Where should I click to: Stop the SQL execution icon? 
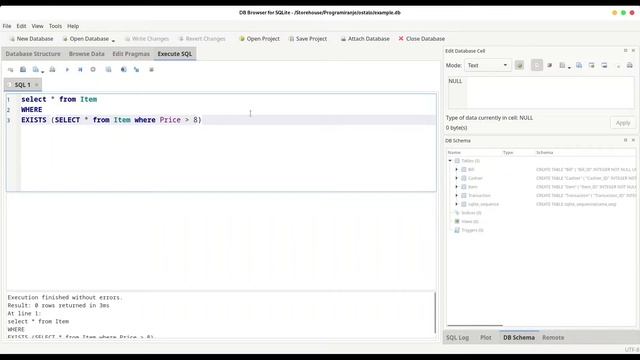click(x=93, y=70)
